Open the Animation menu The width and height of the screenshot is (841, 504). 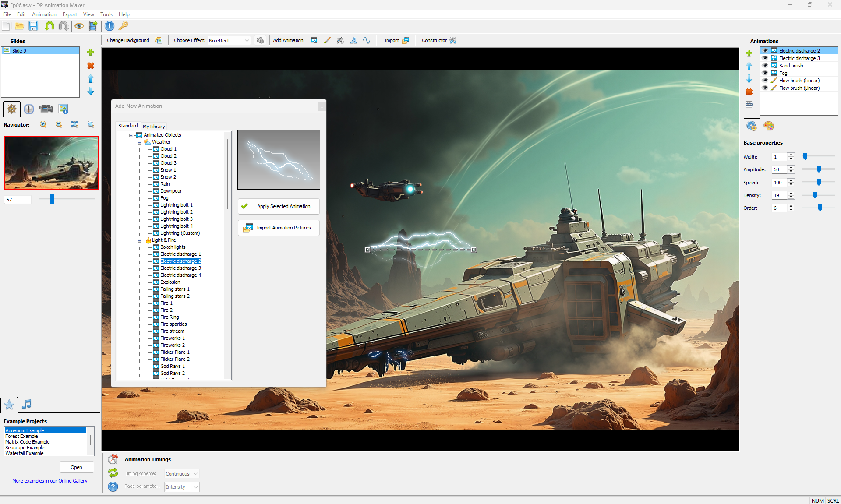44,14
